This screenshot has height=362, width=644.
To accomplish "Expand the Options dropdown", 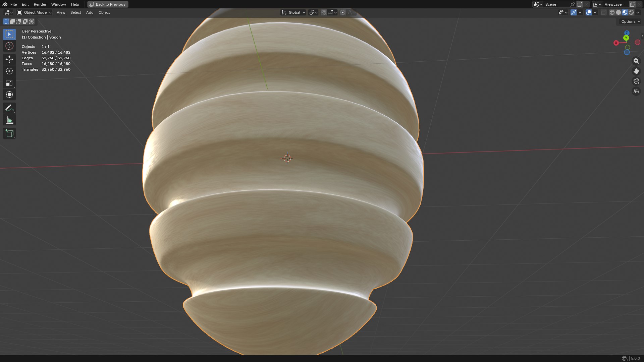I will [630, 21].
